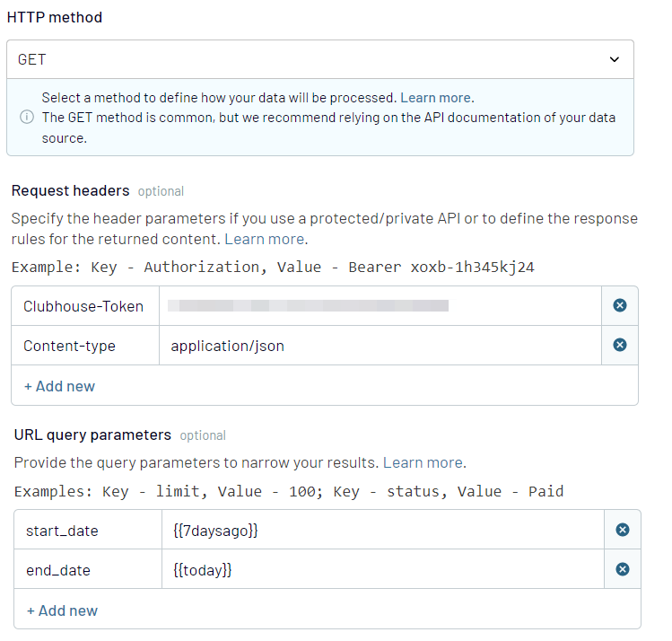
Task: Edit the start_date key field
Action: (87, 531)
